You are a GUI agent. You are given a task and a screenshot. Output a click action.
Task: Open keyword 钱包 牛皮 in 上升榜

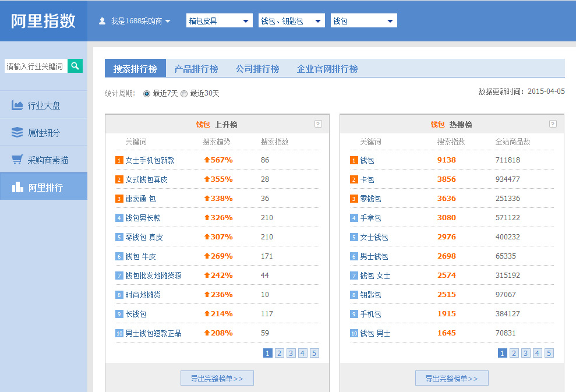coord(140,256)
